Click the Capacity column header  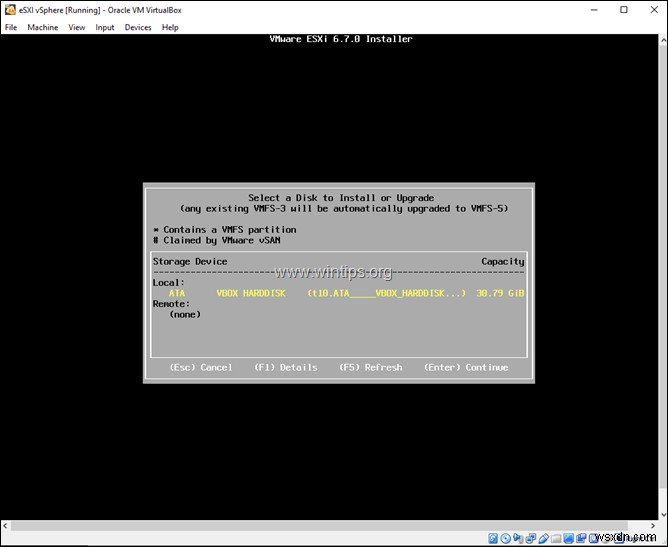tap(503, 261)
